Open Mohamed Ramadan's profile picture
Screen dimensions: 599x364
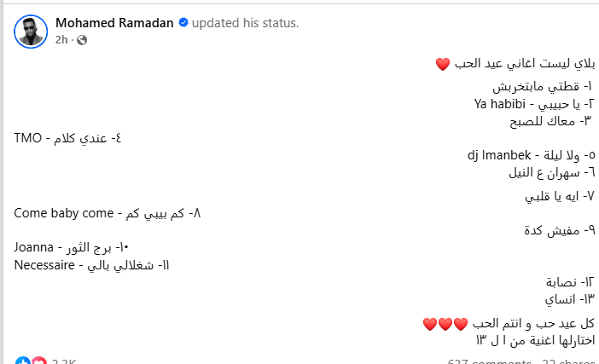pyautogui.click(x=31, y=32)
